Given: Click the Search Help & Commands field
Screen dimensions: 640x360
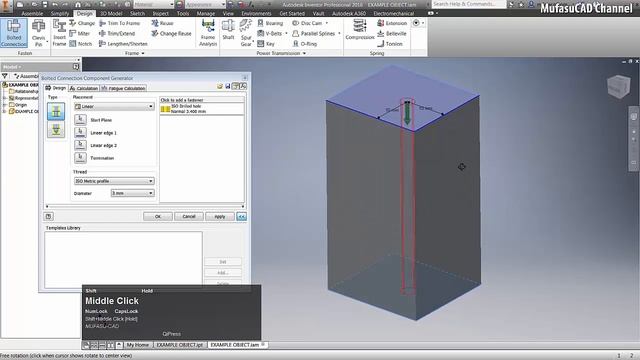Looking at the screenshot, I should [468, 4].
